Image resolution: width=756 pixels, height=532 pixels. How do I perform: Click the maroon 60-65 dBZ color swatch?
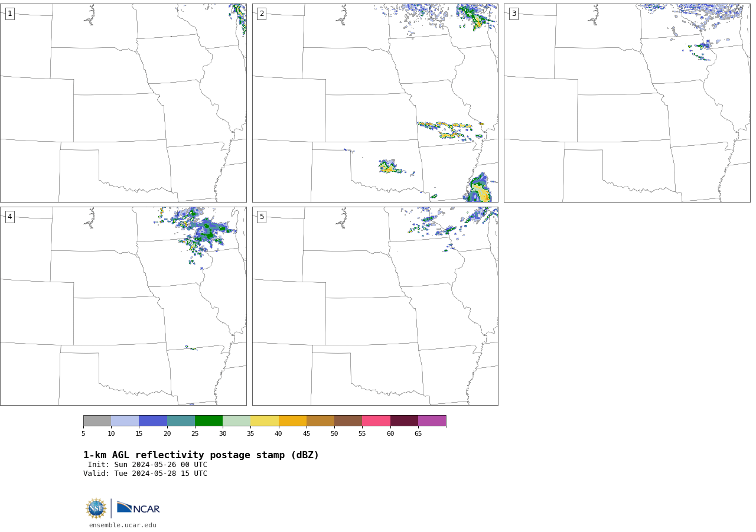pyautogui.click(x=404, y=420)
